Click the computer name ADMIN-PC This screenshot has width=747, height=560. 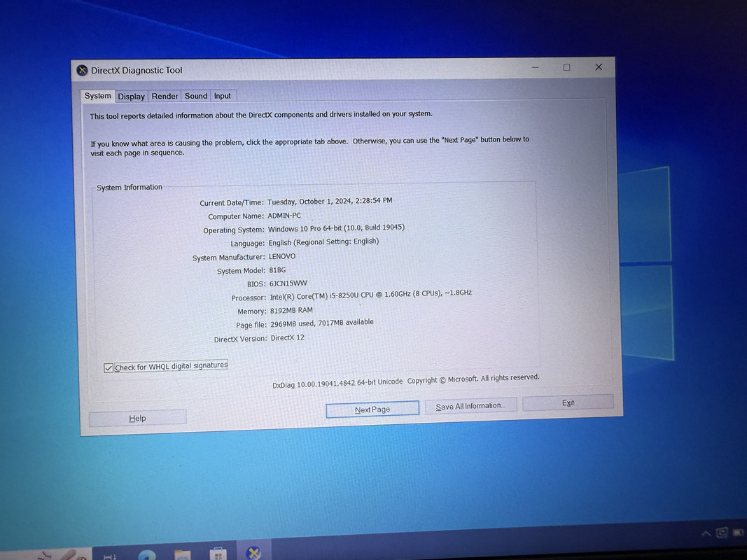[284, 216]
